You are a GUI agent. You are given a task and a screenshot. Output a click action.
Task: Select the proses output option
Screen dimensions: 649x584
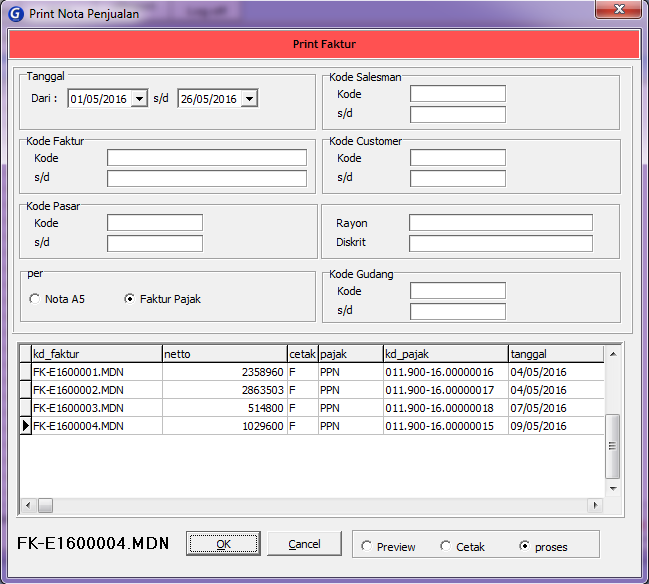click(525, 547)
